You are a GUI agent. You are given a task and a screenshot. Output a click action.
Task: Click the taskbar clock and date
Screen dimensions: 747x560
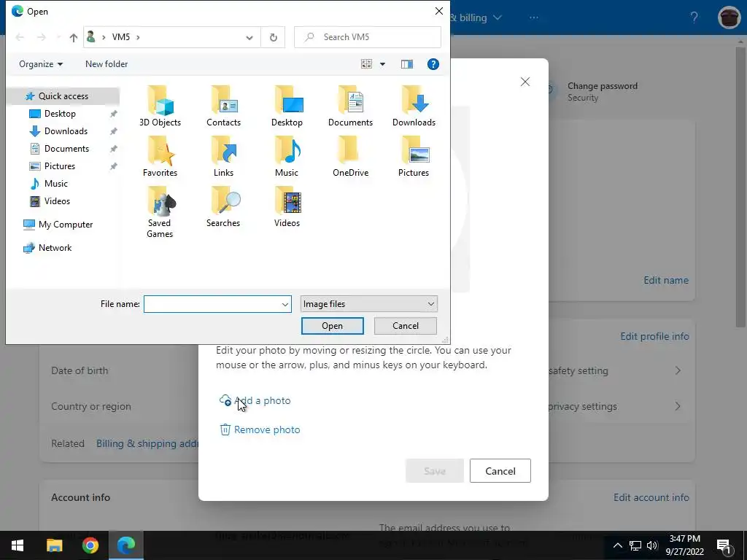[684, 545]
